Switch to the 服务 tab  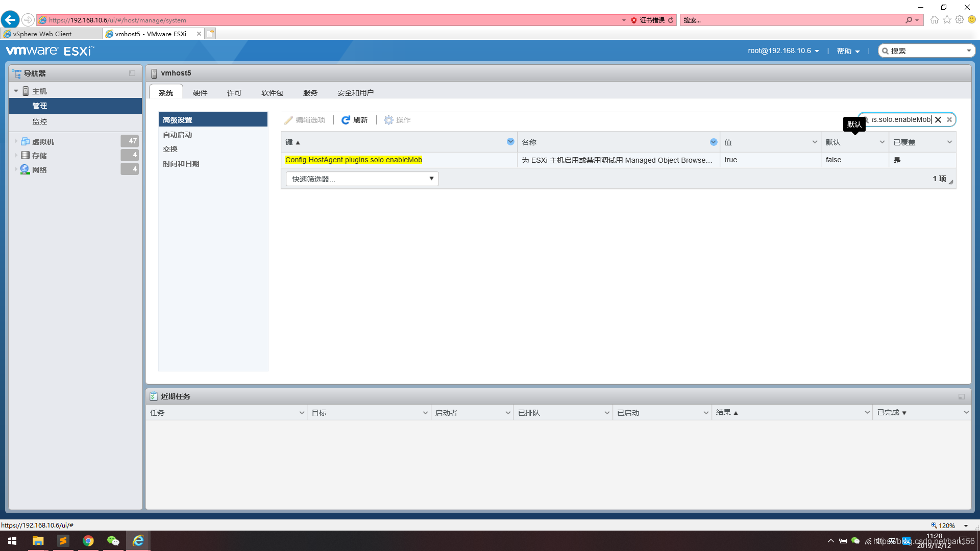tap(310, 92)
